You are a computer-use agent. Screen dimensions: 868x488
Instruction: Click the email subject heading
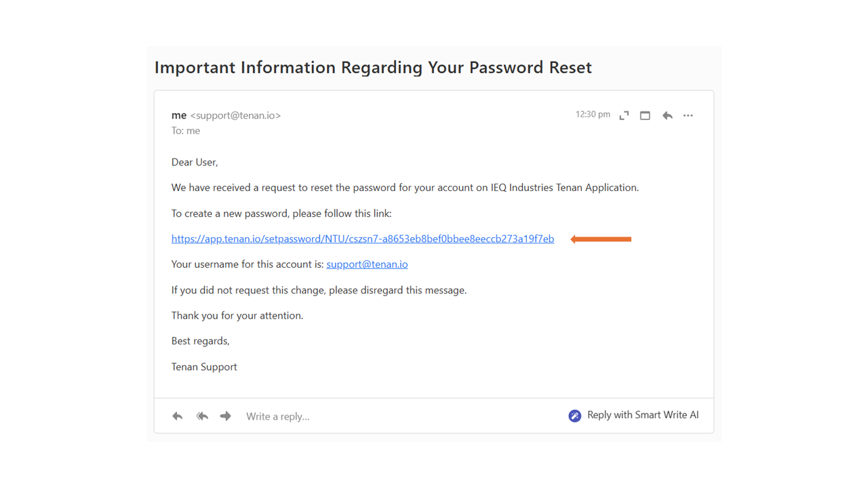(x=373, y=68)
